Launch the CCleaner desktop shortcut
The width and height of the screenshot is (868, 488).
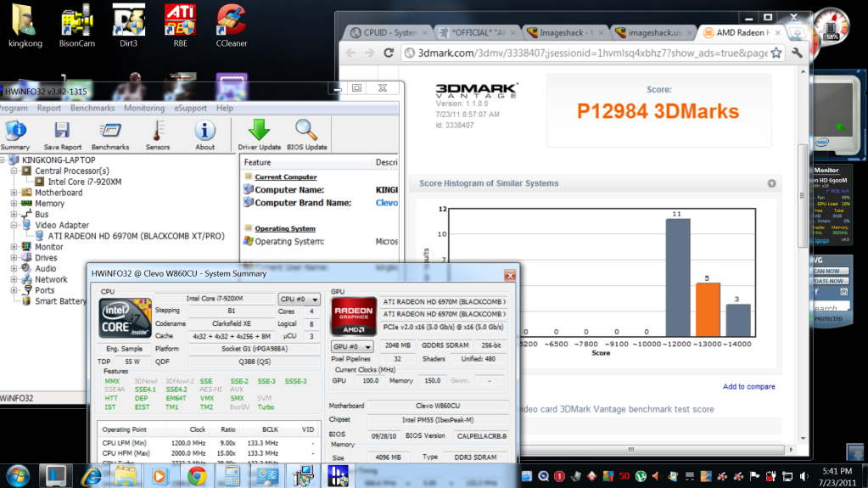[232, 25]
